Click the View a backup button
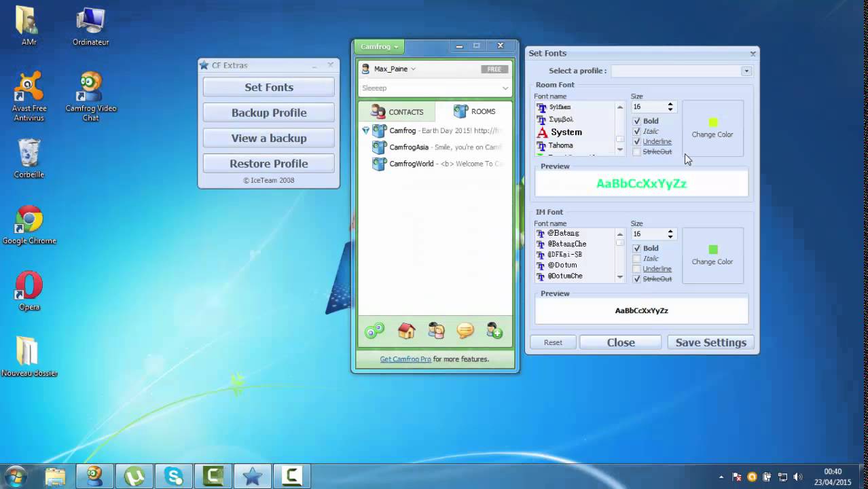868x489 pixels. [269, 138]
